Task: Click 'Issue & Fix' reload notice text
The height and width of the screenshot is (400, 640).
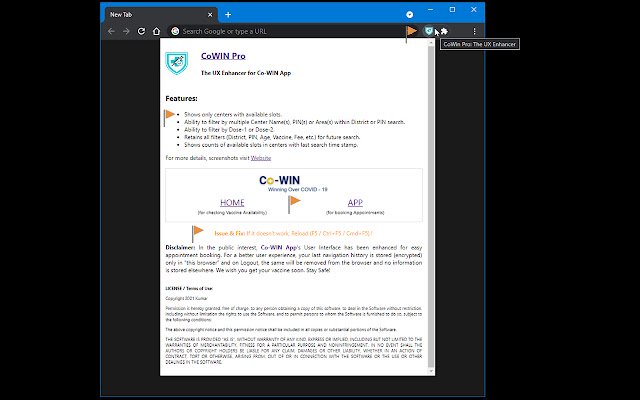Action: pos(293,233)
